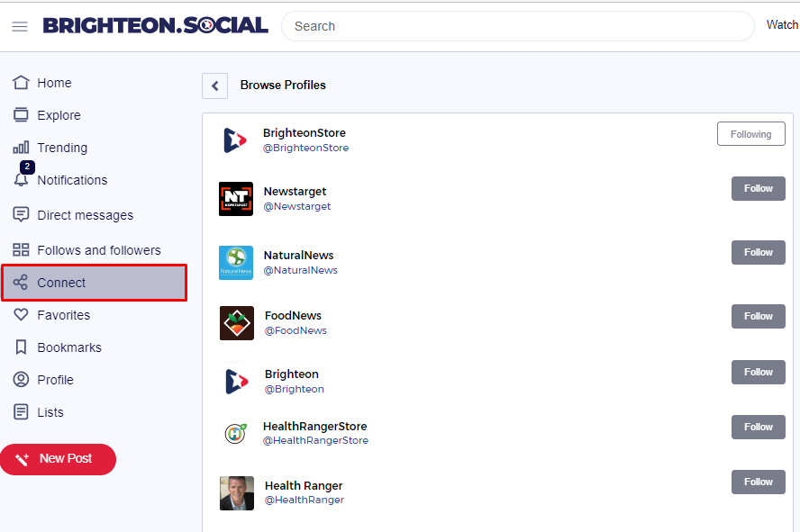Open Newstarget NT avatar
This screenshot has height=532, width=800.
[x=236, y=199]
